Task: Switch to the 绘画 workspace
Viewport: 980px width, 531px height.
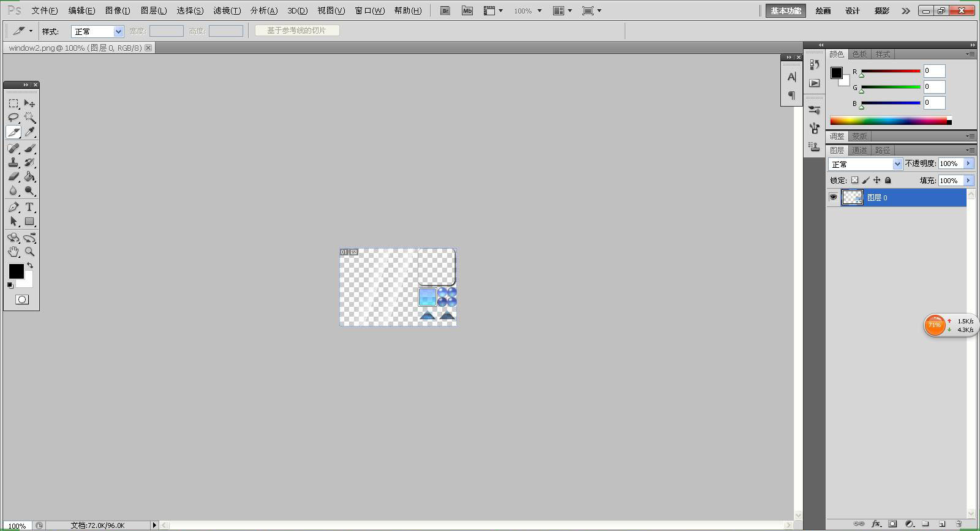Action: [823, 10]
